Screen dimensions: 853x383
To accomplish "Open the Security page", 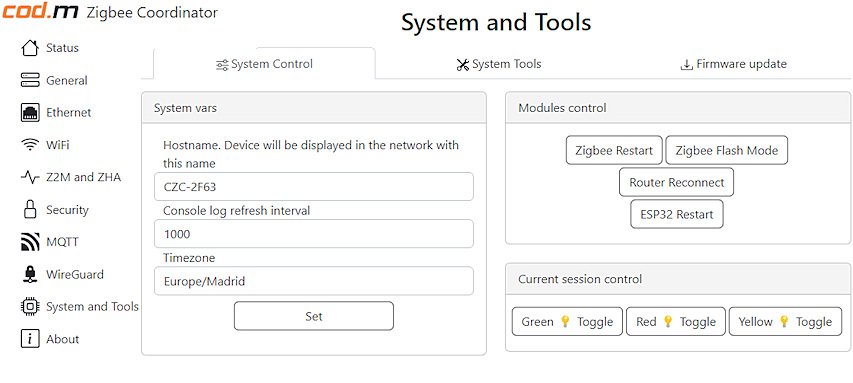I will (x=67, y=210).
